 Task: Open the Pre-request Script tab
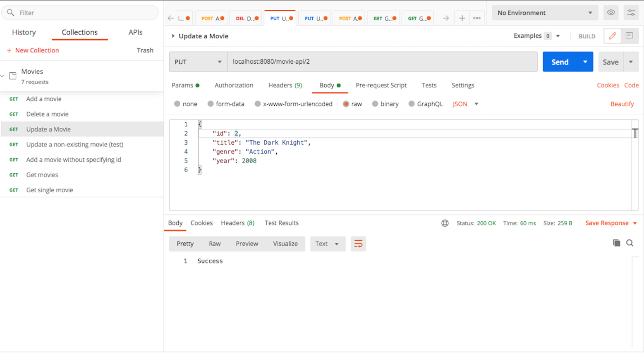381,85
